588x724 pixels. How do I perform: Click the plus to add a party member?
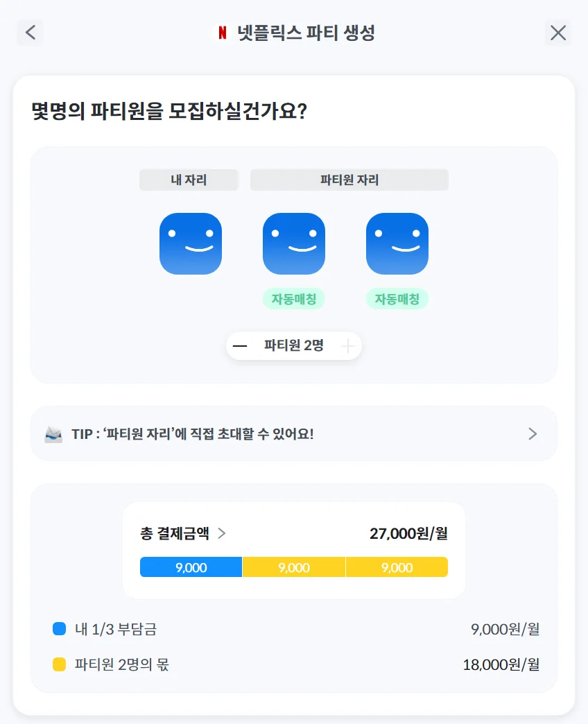point(347,345)
